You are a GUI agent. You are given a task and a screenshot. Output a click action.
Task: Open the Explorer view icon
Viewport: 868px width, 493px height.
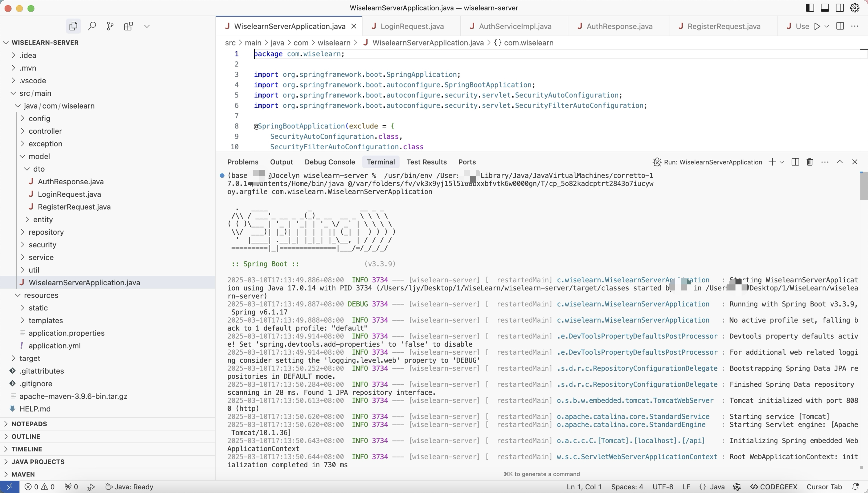pos(73,26)
